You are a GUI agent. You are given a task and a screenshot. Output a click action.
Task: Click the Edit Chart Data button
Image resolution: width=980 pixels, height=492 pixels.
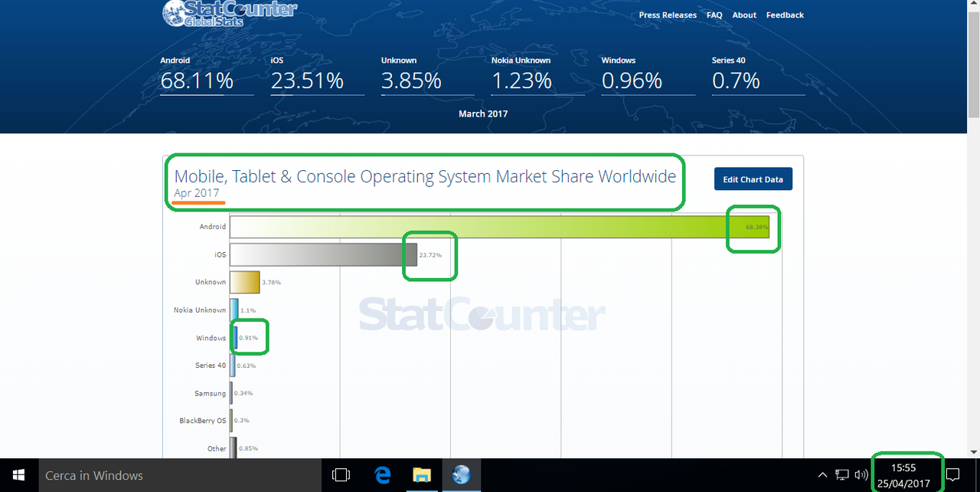pyautogui.click(x=753, y=179)
